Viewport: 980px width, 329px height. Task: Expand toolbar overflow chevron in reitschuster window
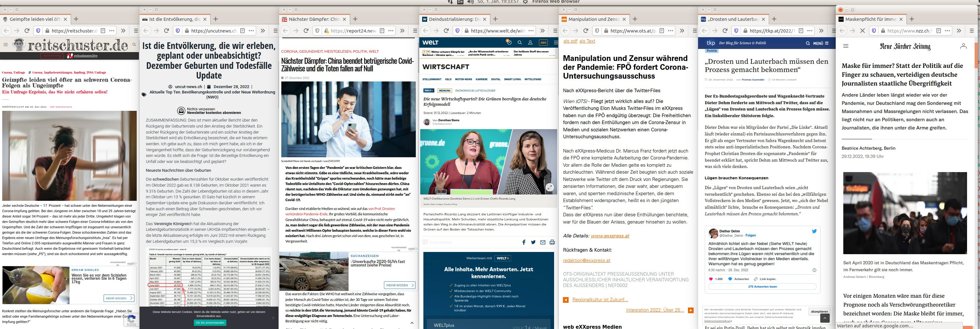(x=123, y=31)
